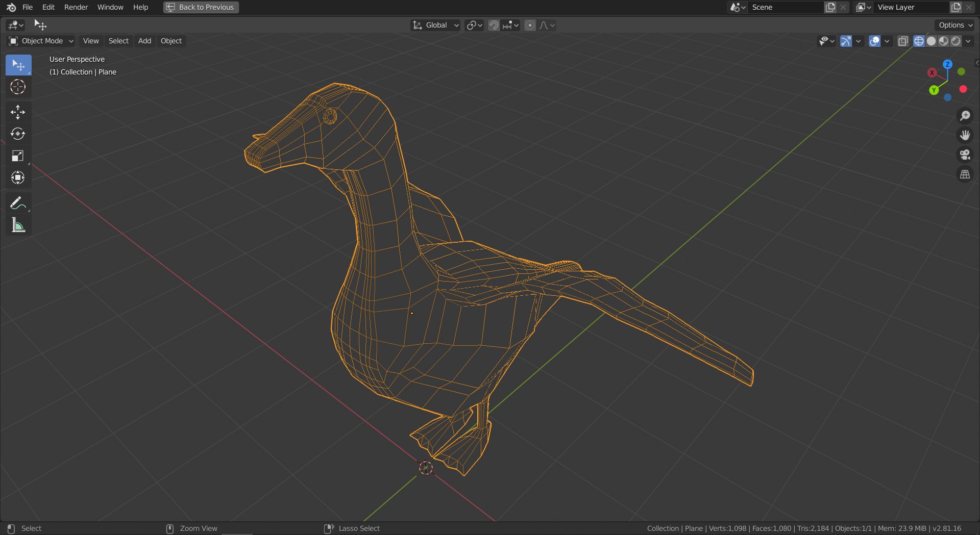Click the 3D cursor at the origin
The image size is (980, 535).
(426, 468)
